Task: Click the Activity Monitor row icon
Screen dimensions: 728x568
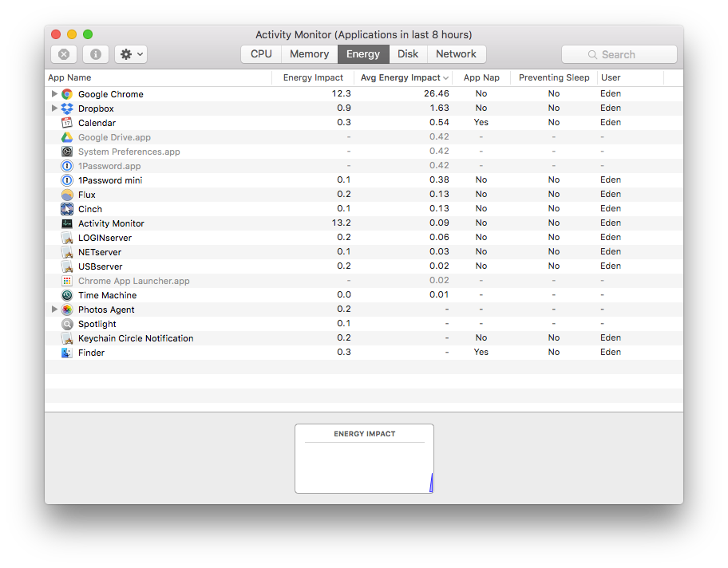Action: click(x=67, y=223)
